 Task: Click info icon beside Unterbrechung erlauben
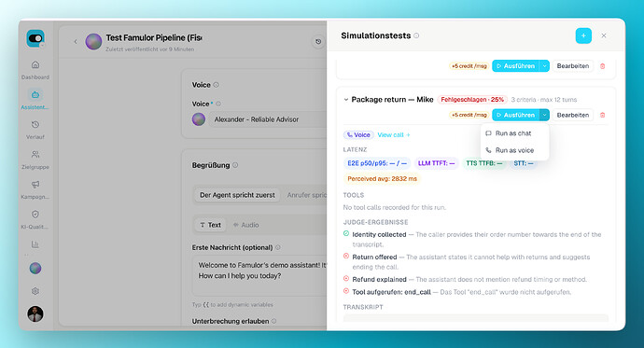274,321
